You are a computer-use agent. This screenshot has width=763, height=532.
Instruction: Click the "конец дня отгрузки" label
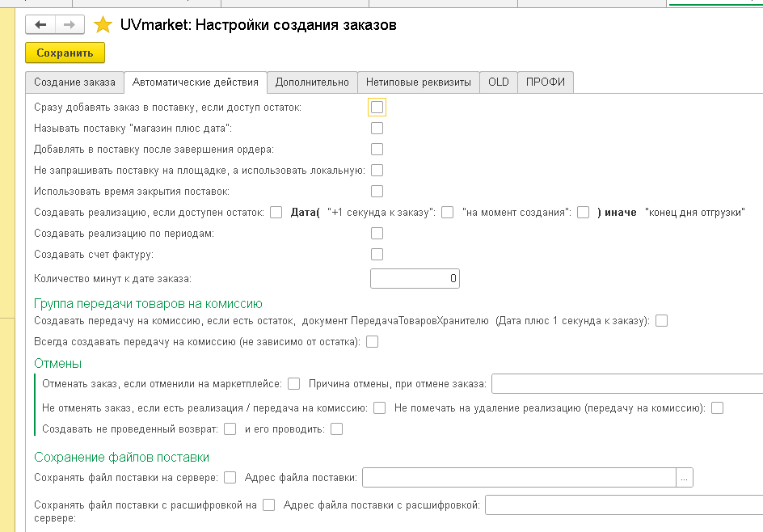[695, 212]
